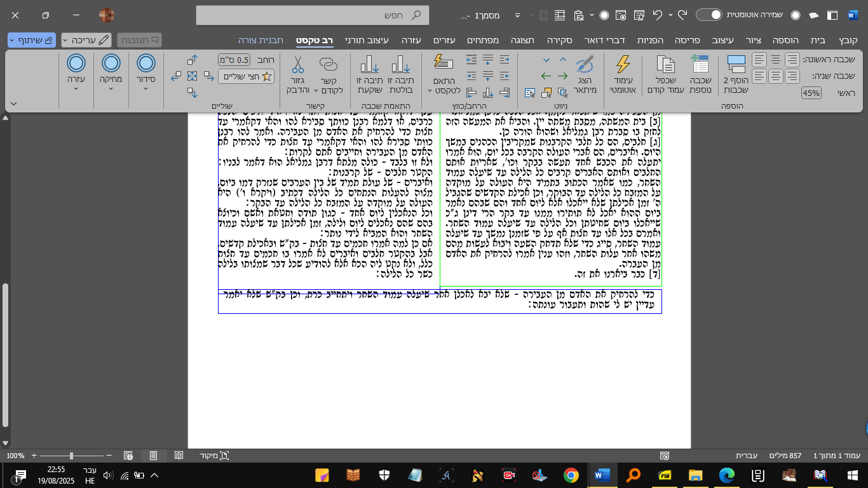The width and height of the screenshot is (868, 488).
Task: Click the move-down arrow icon in 'שוליים' group
Action: 193,91
